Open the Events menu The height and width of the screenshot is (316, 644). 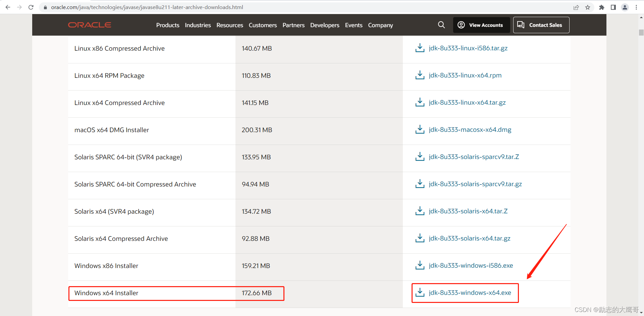click(354, 25)
